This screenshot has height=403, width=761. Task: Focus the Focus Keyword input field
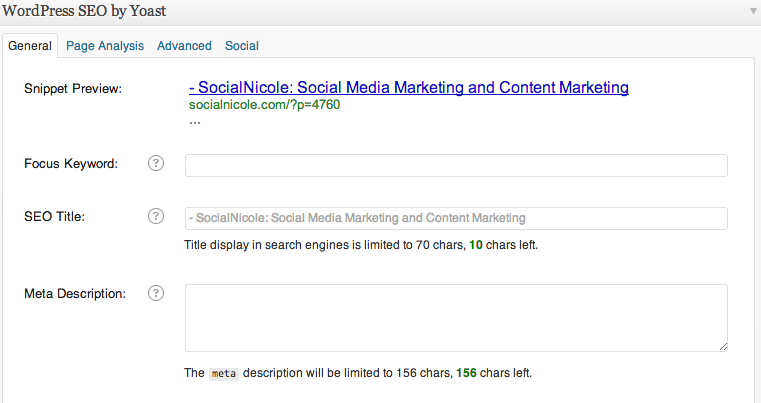[x=456, y=165]
